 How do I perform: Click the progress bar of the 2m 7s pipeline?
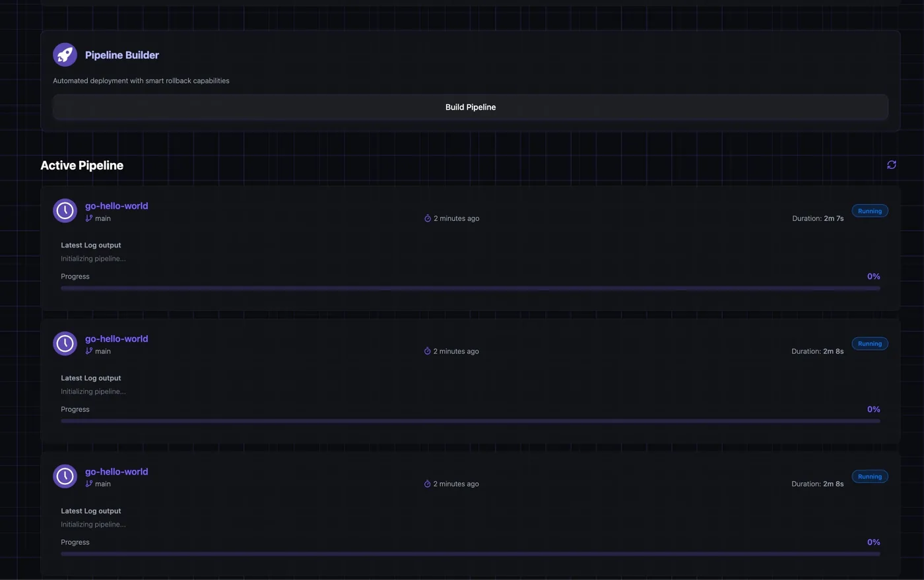(x=471, y=288)
